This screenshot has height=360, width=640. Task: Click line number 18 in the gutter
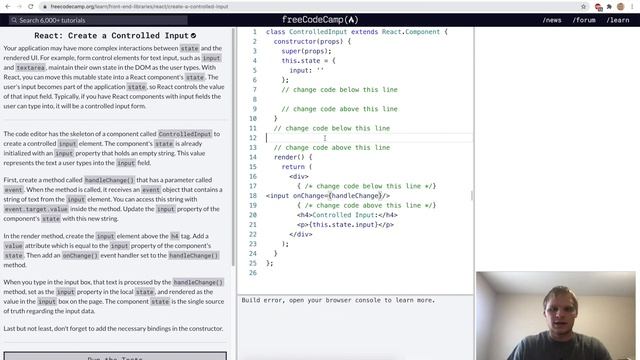click(x=253, y=196)
